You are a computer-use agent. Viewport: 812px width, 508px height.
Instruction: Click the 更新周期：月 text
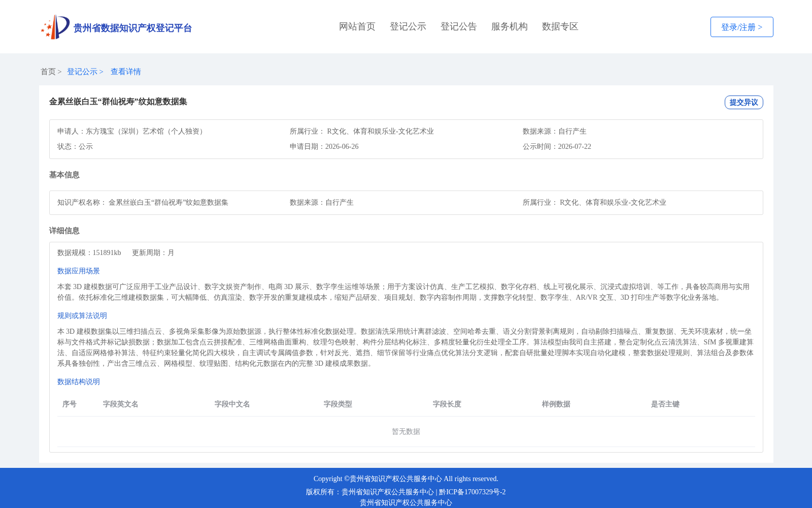[x=153, y=252]
